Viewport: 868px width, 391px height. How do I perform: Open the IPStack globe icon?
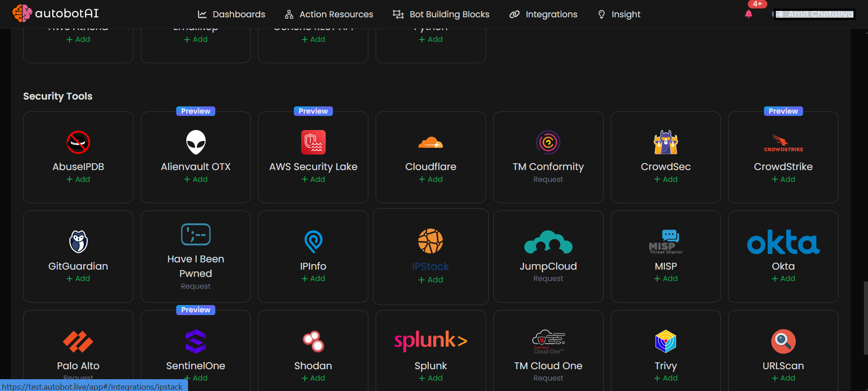pos(431,241)
